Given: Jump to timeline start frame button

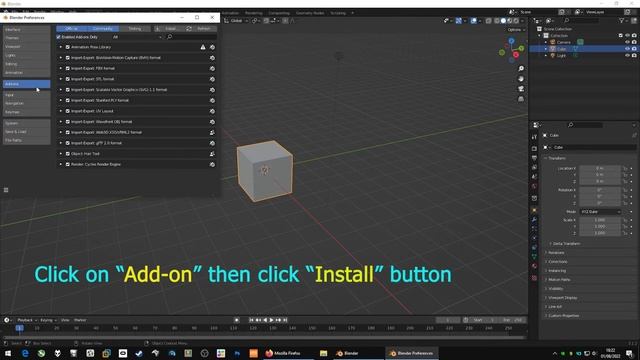Looking at the screenshot, I should coord(251,320).
